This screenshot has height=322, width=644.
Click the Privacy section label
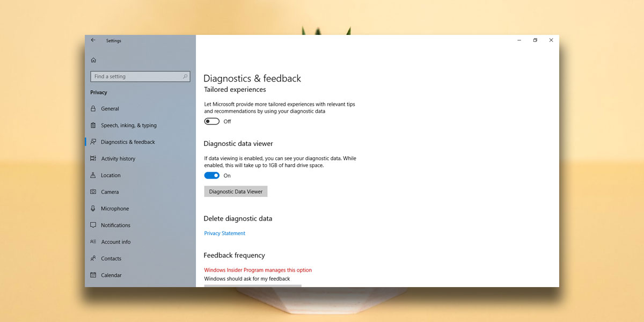99,92
